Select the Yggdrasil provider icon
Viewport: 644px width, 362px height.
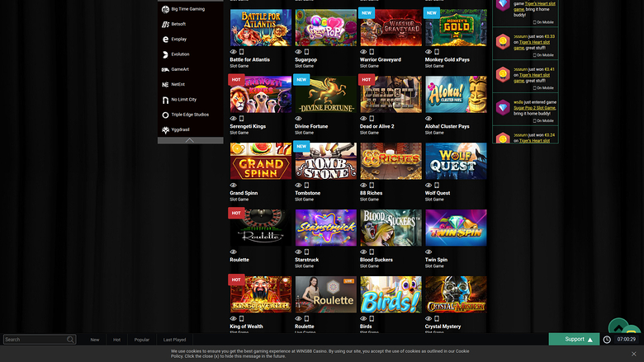click(x=165, y=130)
